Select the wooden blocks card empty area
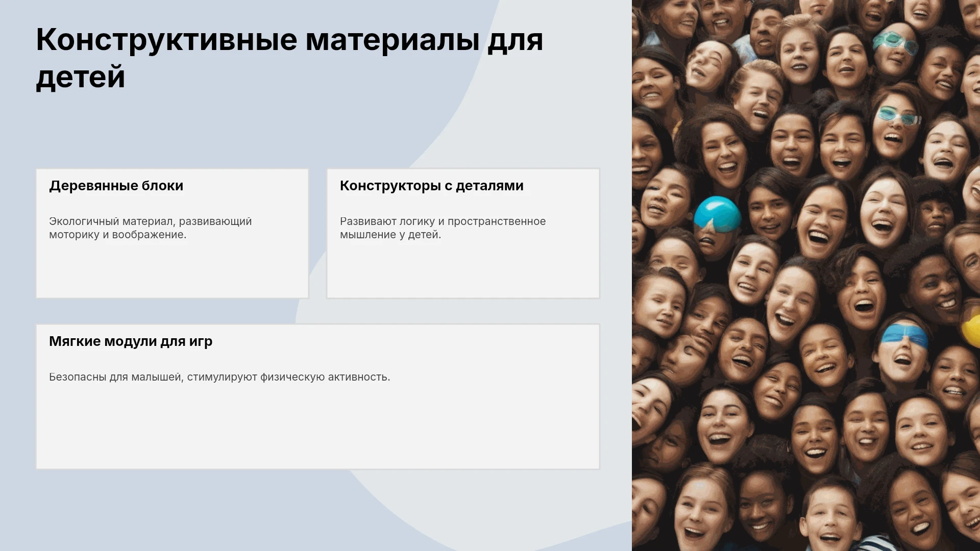980x551 pixels. [x=172, y=270]
